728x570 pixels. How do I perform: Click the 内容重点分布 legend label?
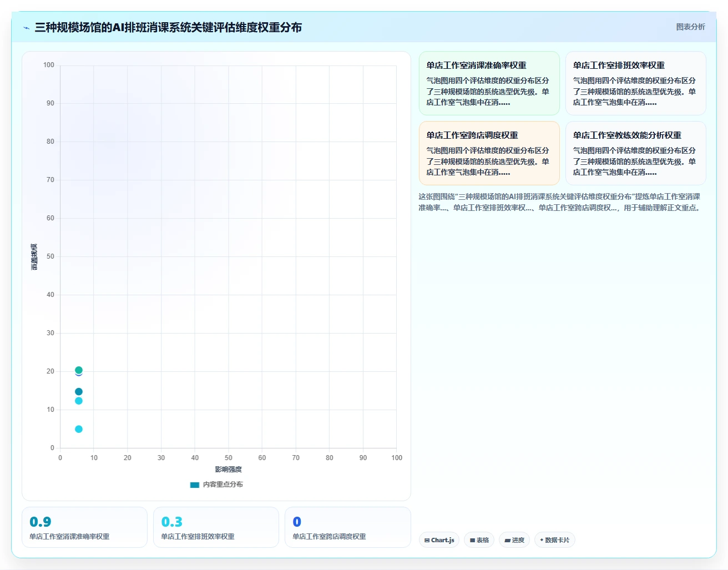(x=223, y=485)
